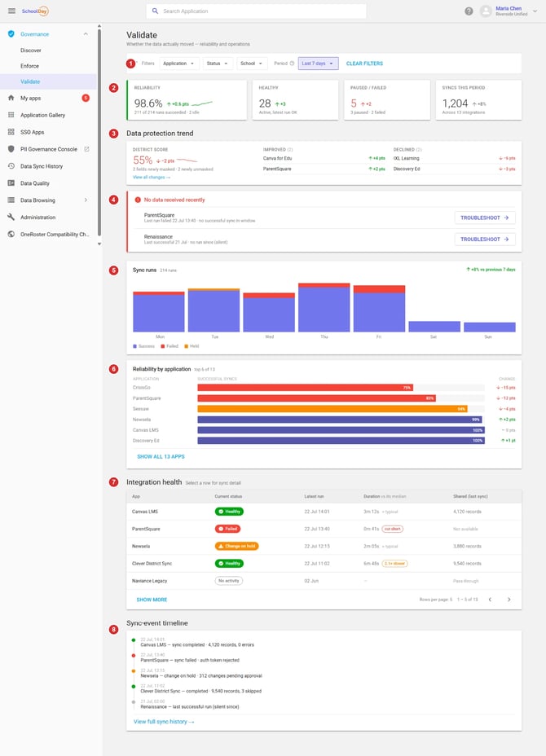
Task: Click the Data Browsing list icon
Action: pos(11,200)
